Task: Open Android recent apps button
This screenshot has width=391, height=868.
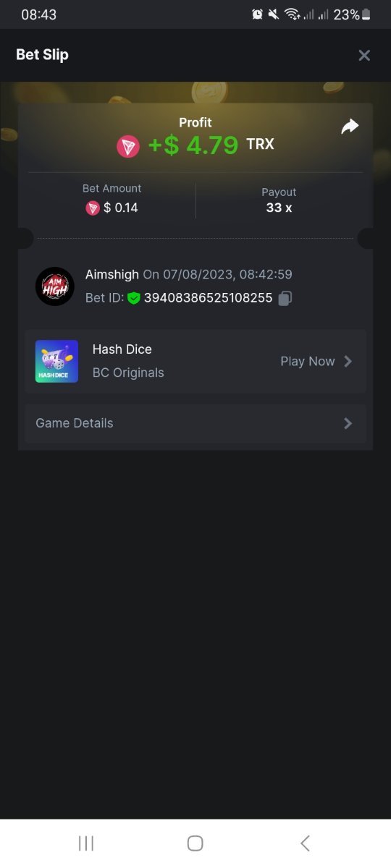Action: coord(86,843)
